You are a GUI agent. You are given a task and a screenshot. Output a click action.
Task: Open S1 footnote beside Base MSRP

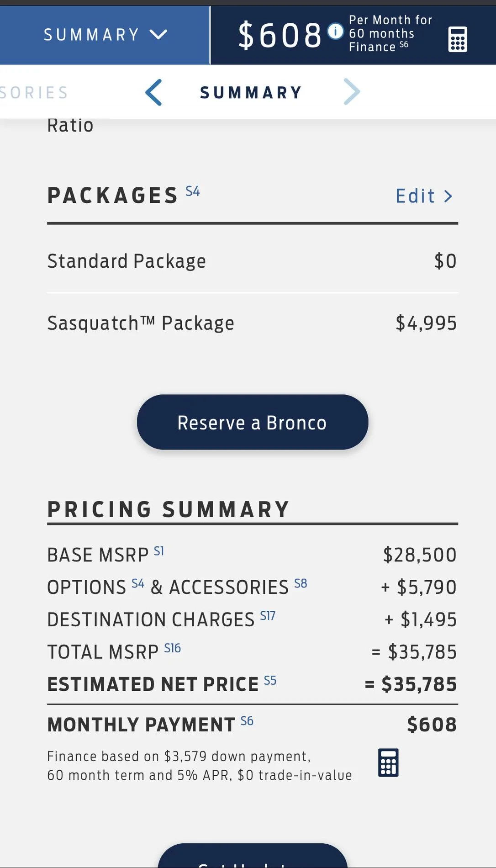159,551
